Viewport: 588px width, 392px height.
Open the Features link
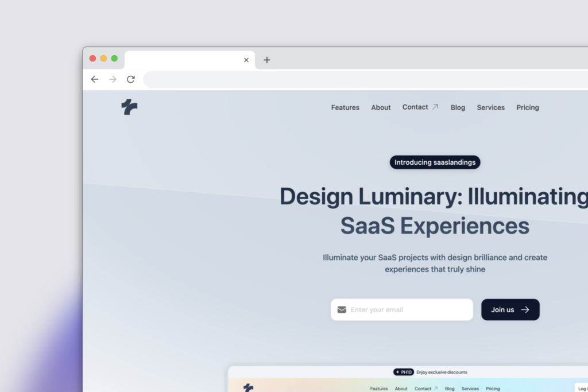[345, 107]
